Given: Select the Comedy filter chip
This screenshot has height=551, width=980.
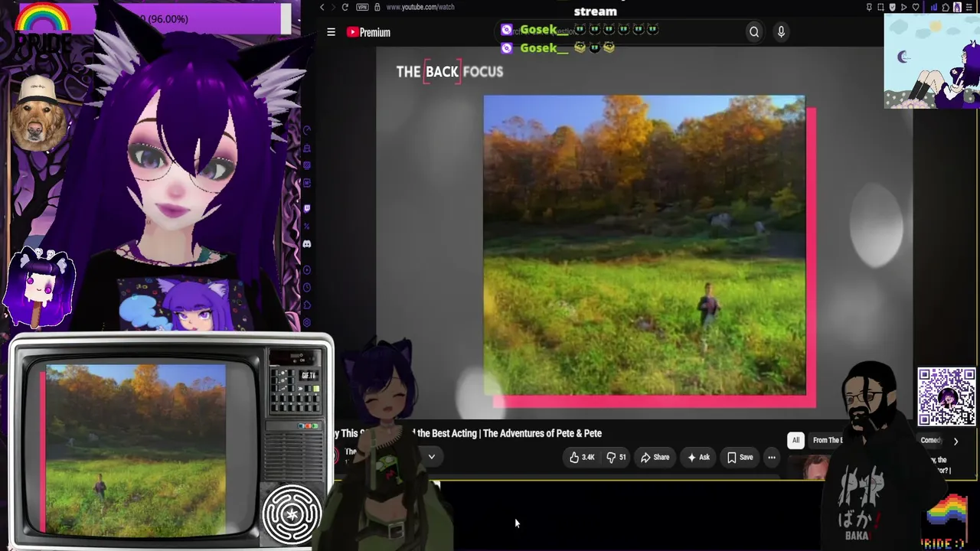Looking at the screenshot, I should pos(931,440).
